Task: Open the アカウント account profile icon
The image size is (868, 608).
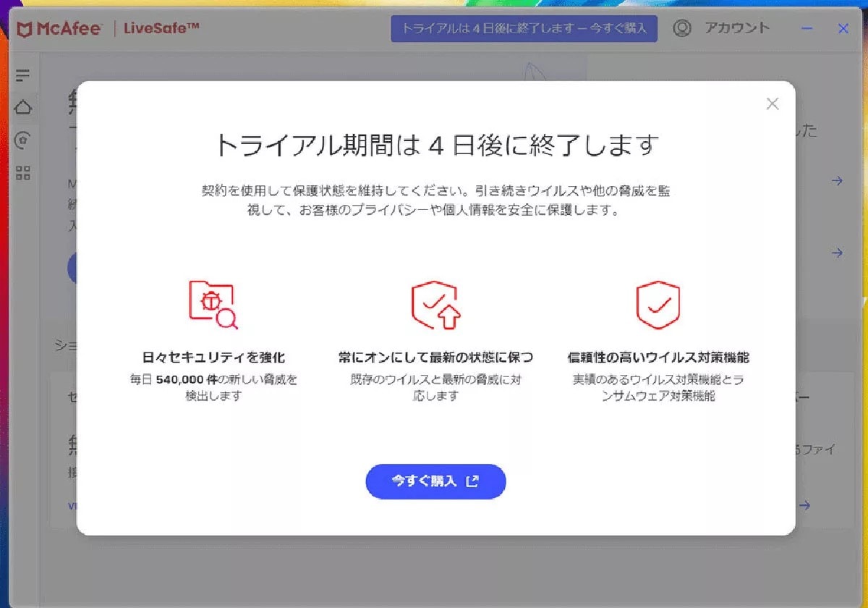Action: pyautogui.click(x=681, y=28)
